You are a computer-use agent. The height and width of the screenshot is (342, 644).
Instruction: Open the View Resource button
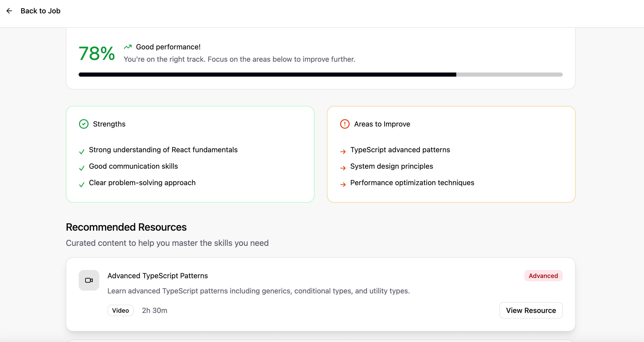(531, 310)
